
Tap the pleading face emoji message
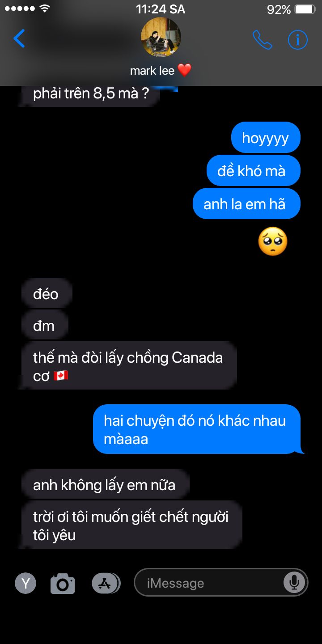point(273,241)
